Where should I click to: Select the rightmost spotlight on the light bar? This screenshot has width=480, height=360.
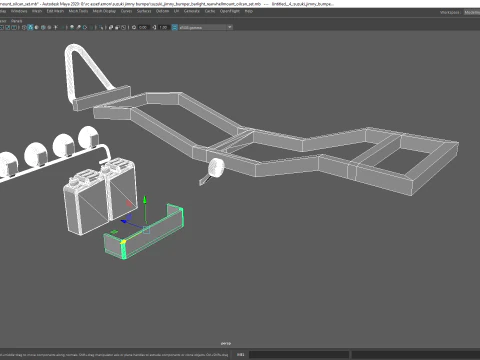(89, 137)
